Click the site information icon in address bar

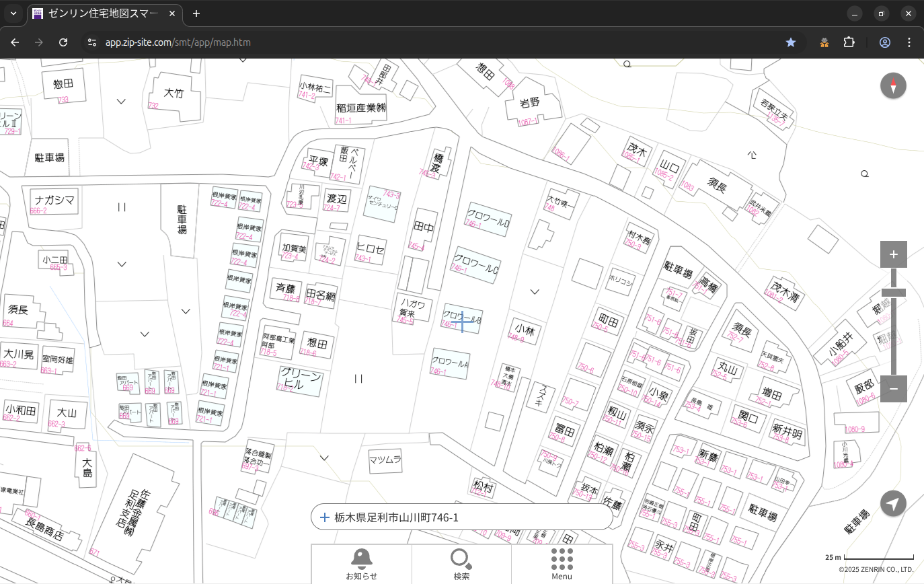coord(92,42)
